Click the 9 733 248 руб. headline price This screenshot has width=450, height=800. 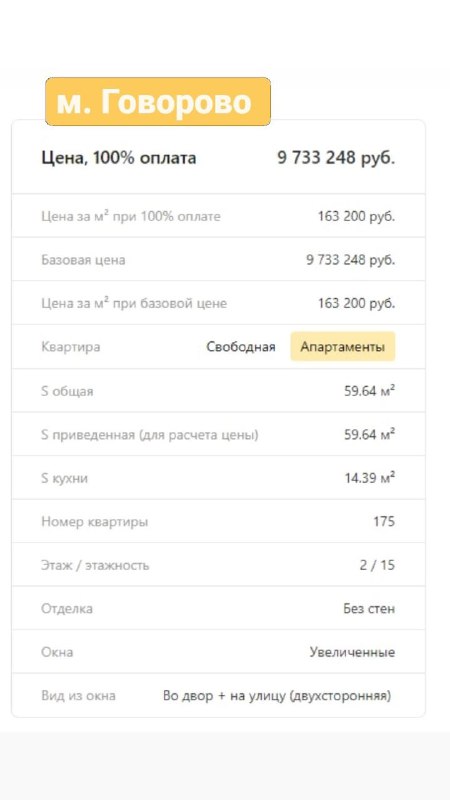coord(336,158)
